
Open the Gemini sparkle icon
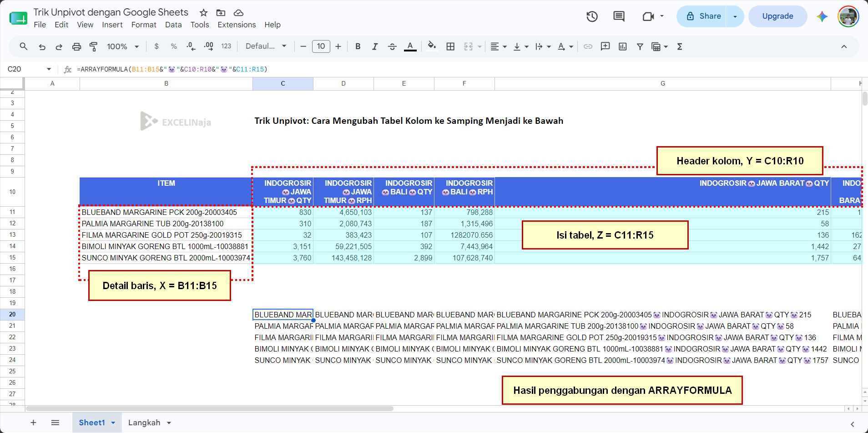(822, 17)
